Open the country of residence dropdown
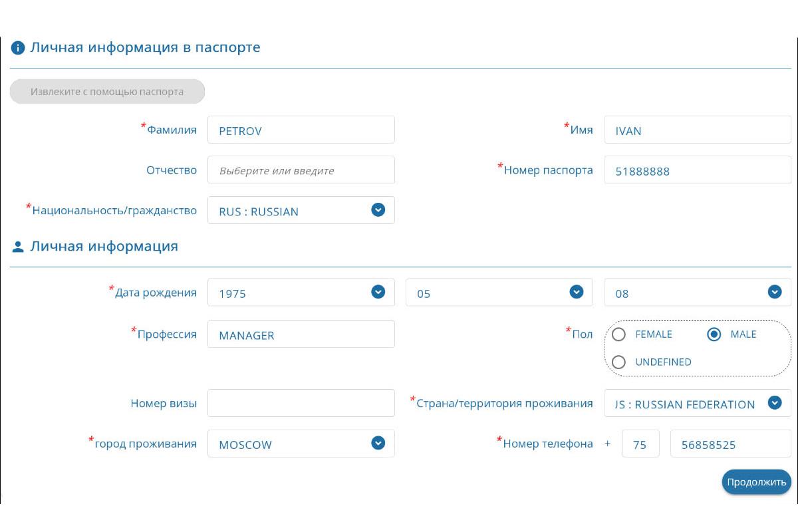Screen dimensions: 798x532 [x=698, y=403]
